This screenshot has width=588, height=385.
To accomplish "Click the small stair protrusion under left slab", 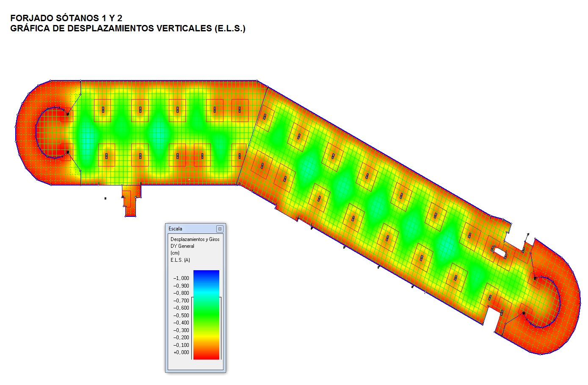I will 130,203.
